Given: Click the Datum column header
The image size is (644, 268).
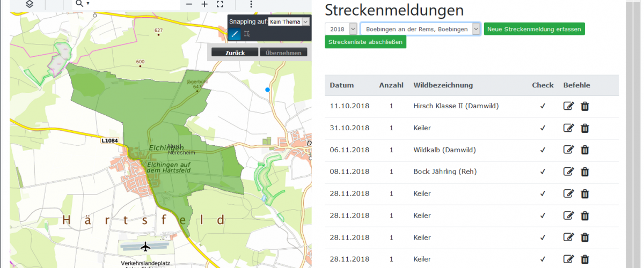Looking at the screenshot, I should (x=342, y=85).
